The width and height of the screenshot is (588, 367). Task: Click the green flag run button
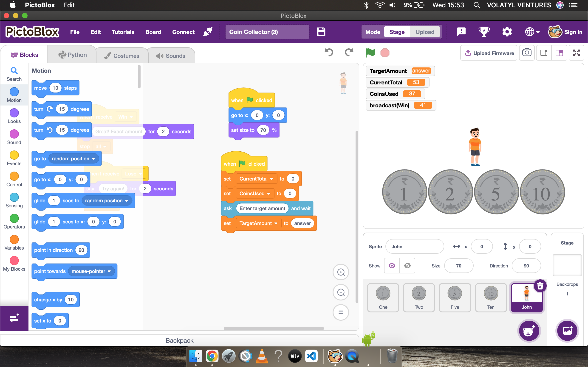tap(370, 53)
